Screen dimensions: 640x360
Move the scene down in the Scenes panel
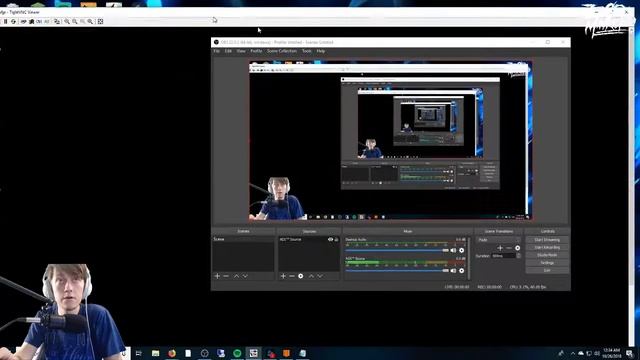click(245, 276)
